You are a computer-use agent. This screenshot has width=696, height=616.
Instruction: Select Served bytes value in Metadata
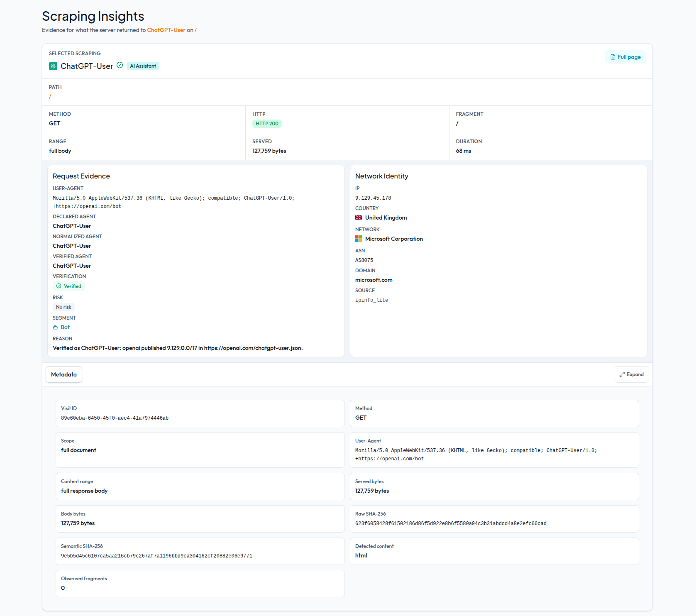[x=372, y=491]
